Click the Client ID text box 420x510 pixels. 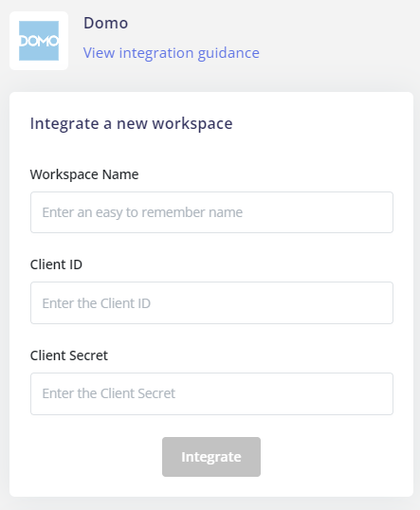[211, 302]
